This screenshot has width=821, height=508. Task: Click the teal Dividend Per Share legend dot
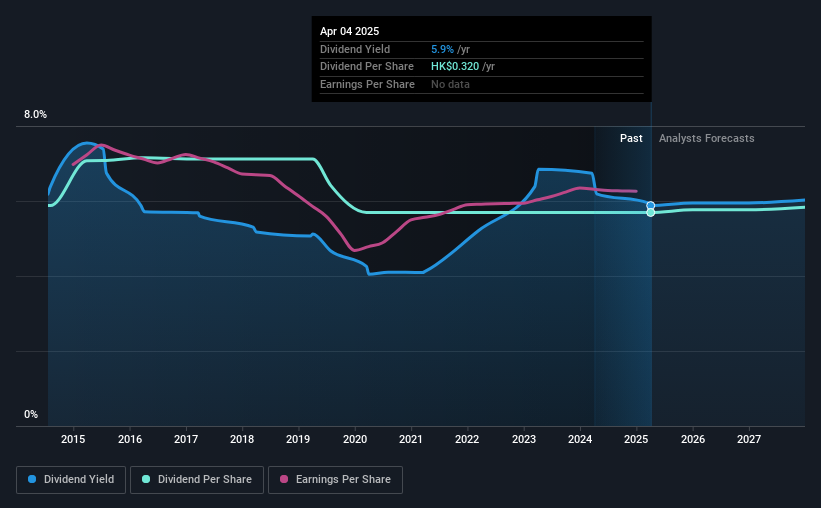pos(146,479)
